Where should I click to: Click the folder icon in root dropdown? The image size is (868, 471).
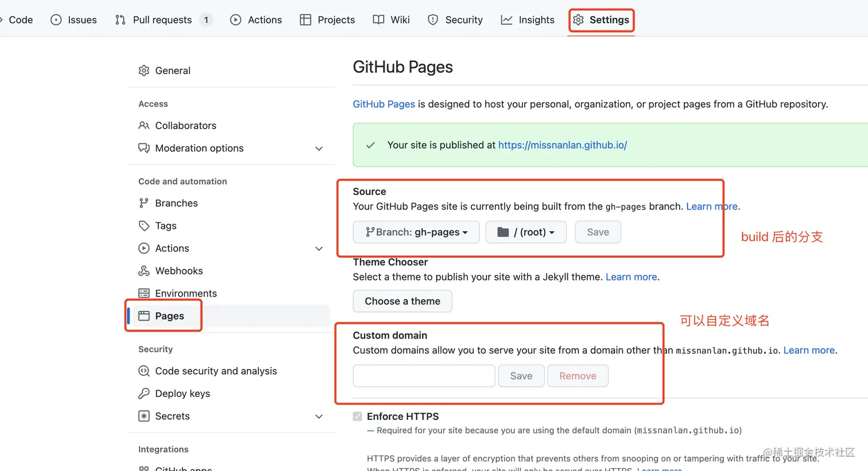tap(503, 232)
